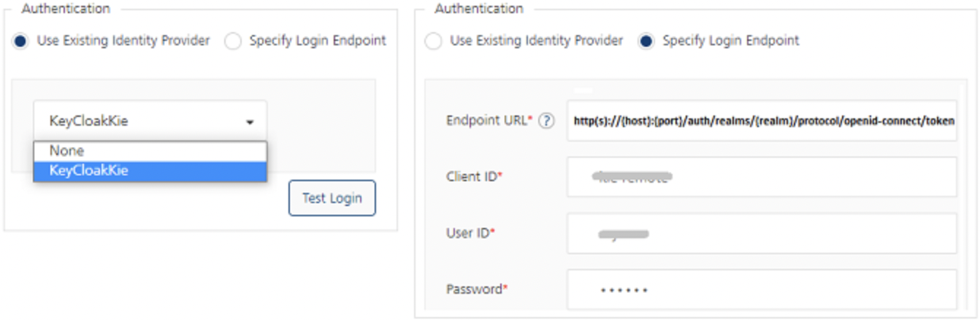980x320 pixels.
Task: Focus the Client ID input box
Action: point(761,177)
